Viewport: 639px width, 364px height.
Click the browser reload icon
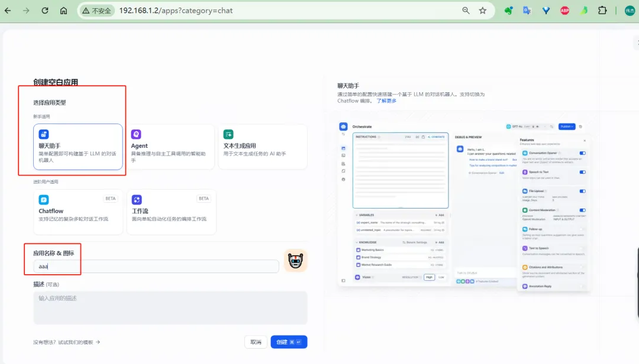point(45,11)
